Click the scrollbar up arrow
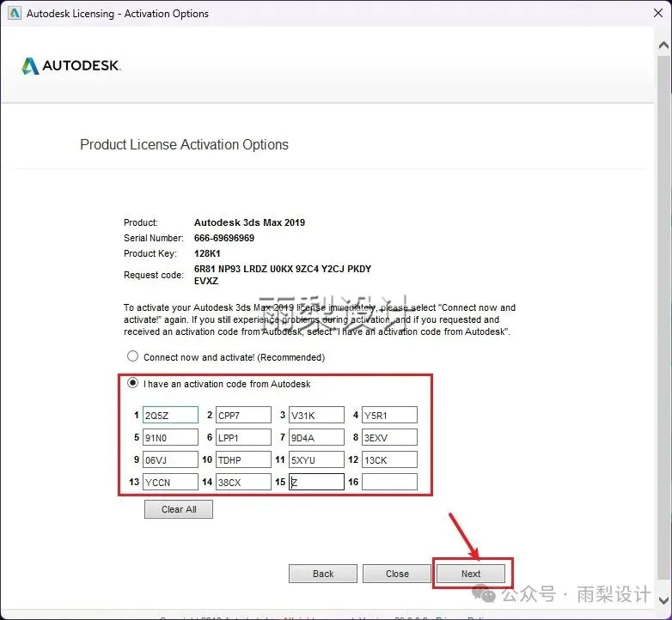This screenshot has width=672, height=620. pos(663,45)
